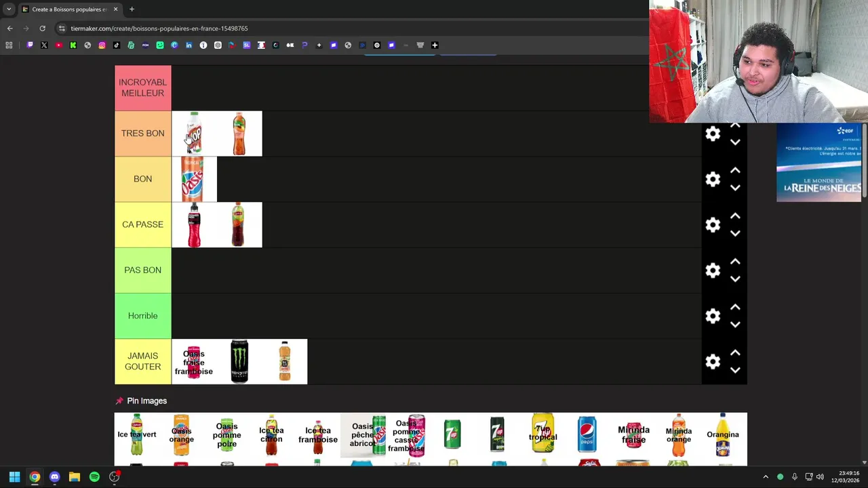Open tab search dropdown chevron
The image size is (868, 488).
[9, 9]
